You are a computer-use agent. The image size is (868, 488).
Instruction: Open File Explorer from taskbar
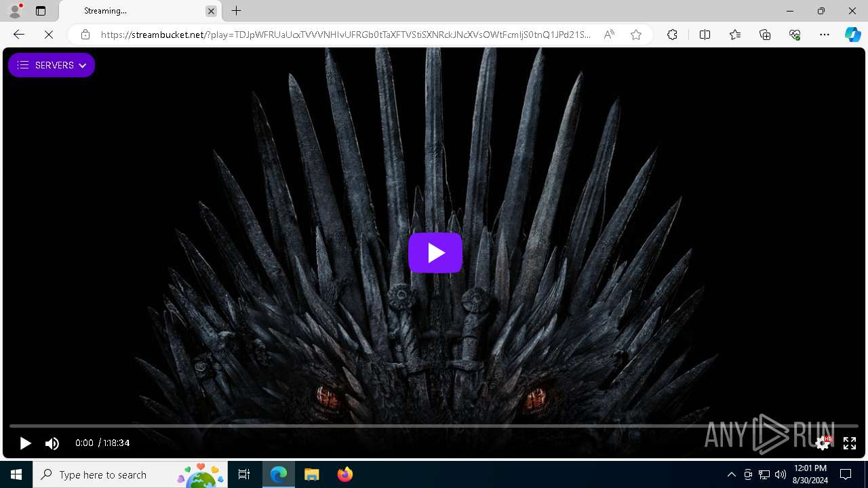coord(312,474)
